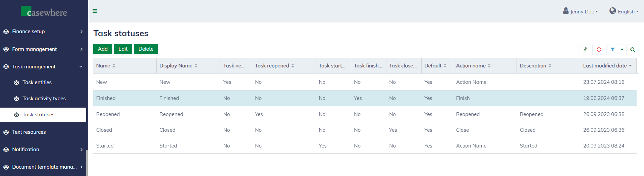Click the blue filter funnel icon
Viewport: 644px width, 176px height.
click(x=612, y=50)
